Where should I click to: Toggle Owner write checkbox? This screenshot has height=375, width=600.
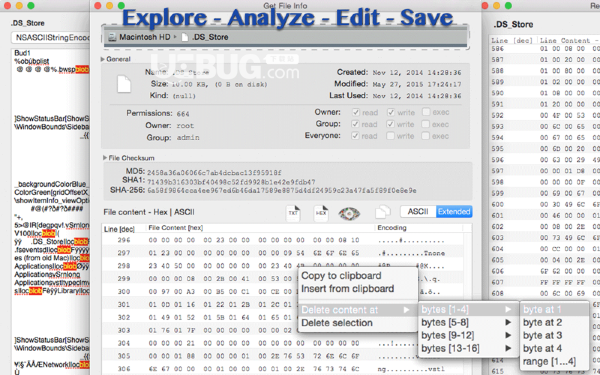390,112
